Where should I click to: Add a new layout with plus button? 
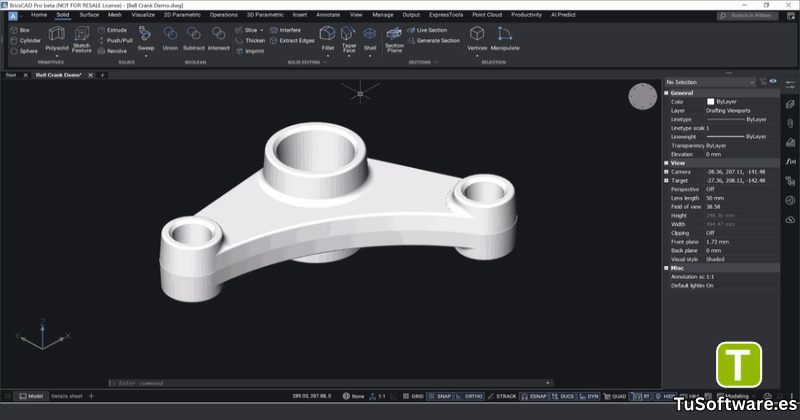click(x=91, y=396)
